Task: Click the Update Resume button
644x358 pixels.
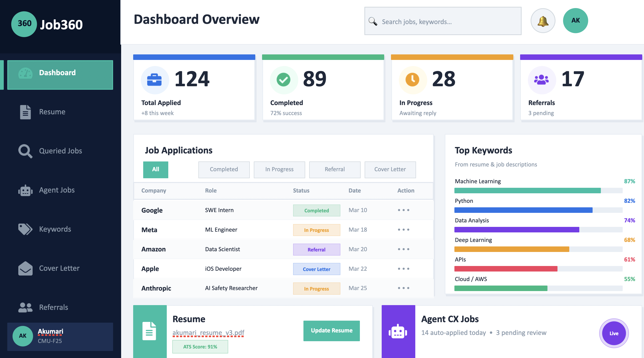Action: (332, 330)
